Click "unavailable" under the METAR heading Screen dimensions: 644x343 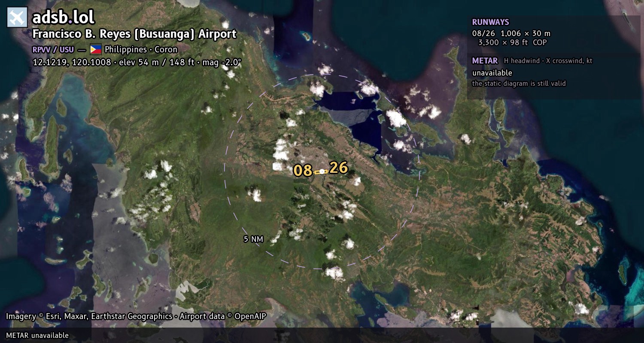[492, 73]
